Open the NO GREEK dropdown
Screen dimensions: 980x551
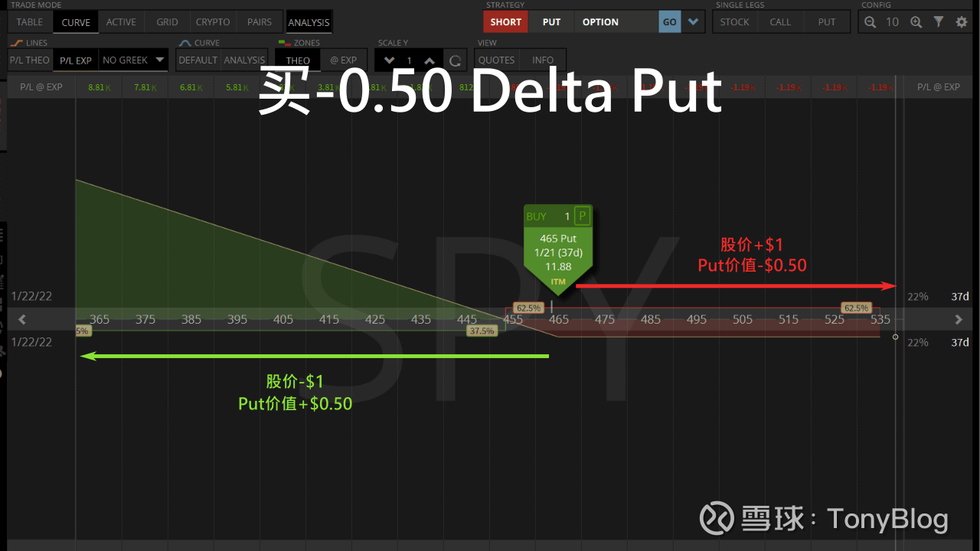133,60
